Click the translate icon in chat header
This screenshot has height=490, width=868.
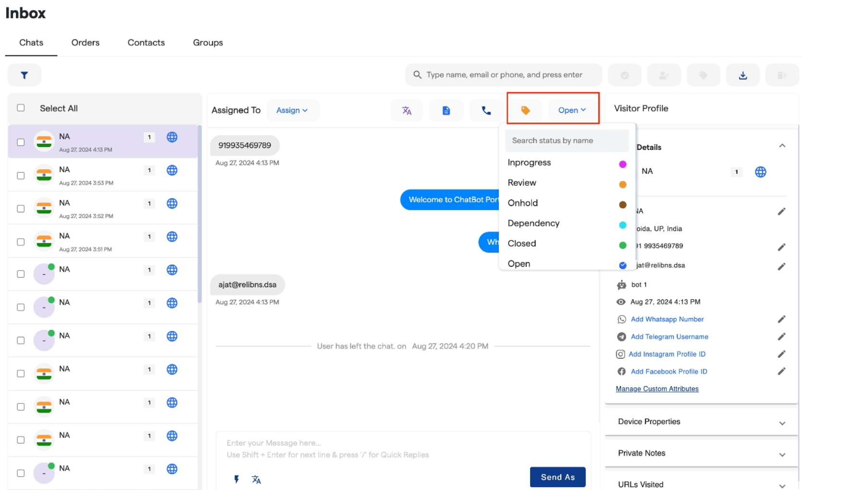pyautogui.click(x=407, y=110)
